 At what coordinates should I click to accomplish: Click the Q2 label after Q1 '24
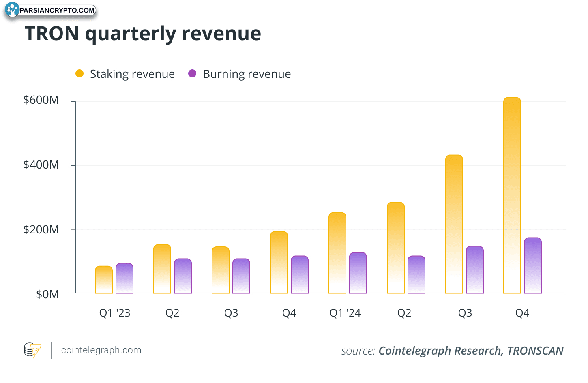tap(404, 313)
